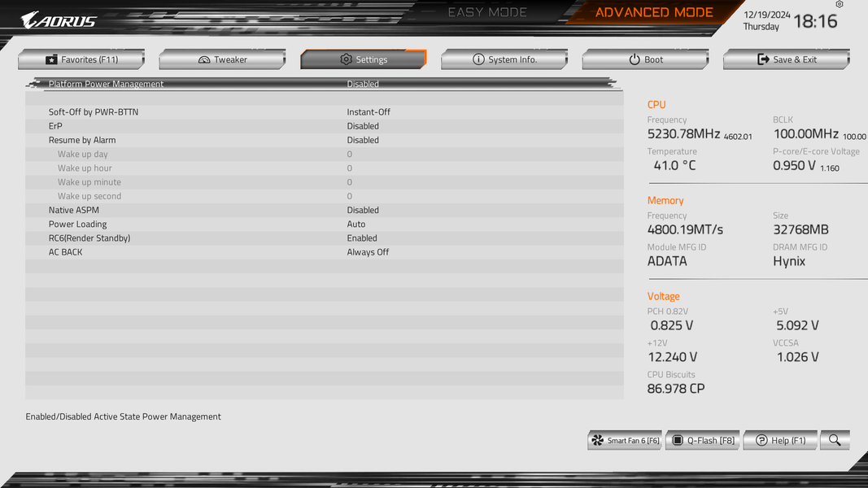
Task: Select Resume by Alarm setting row
Action: (325, 140)
